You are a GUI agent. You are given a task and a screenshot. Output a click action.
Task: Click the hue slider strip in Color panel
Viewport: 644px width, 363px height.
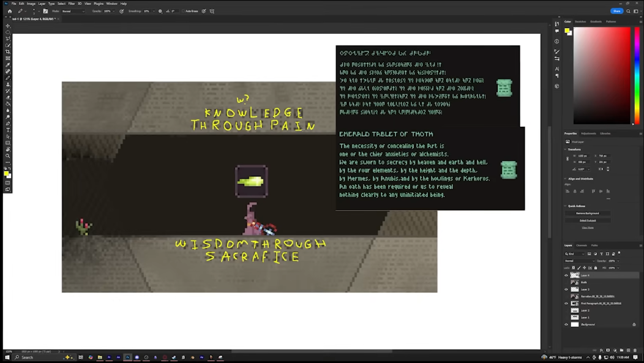pyautogui.click(x=637, y=75)
